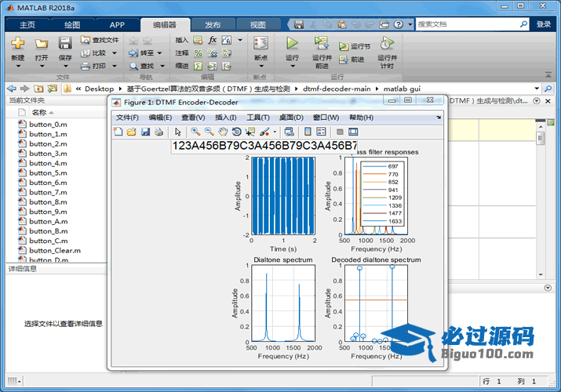
Task: Toggle the Rotate 3D tool
Action: (x=236, y=132)
